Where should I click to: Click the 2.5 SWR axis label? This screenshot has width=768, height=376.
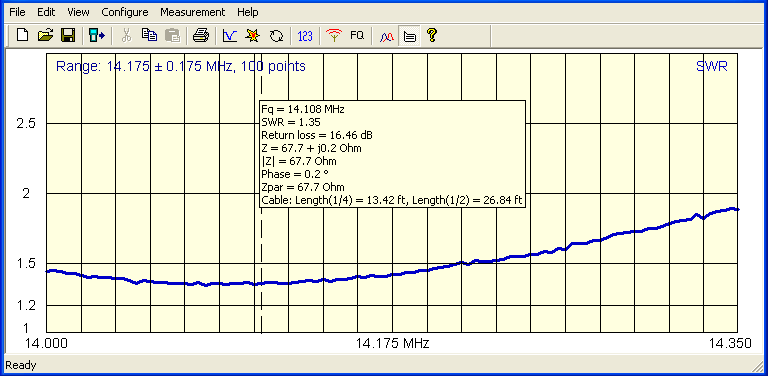click(26, 123)
